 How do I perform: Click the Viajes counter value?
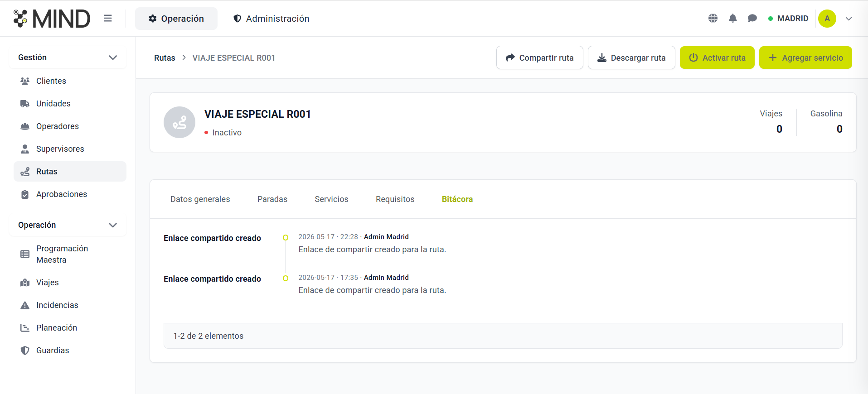click(x=779, y=129)
